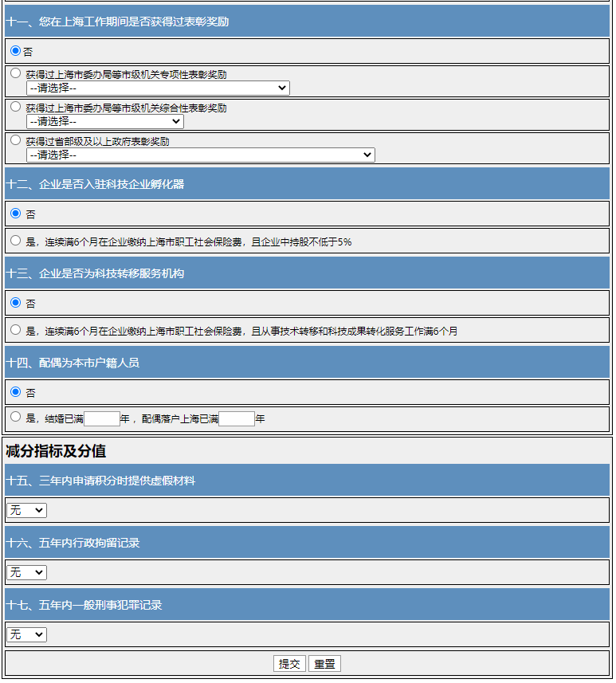Choose 是 option with 持股不低于5%
Viewport: 616px width, 683px height.
coord(16,241)
